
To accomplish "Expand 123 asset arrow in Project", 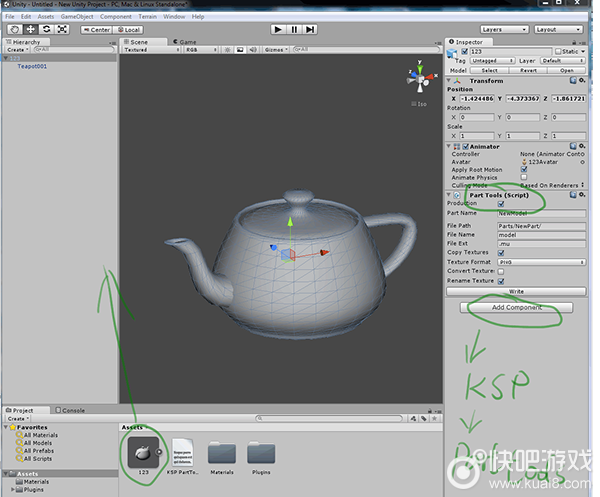I will [159, 452].
